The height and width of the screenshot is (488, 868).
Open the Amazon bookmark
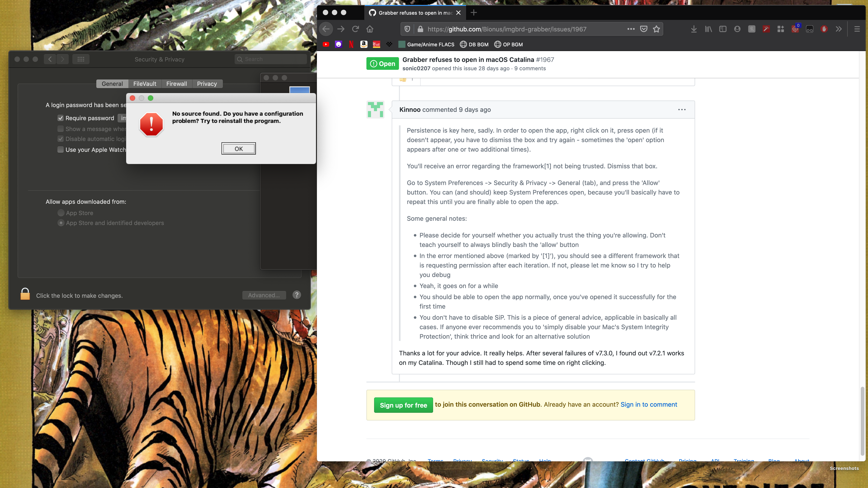click(363, 44)
